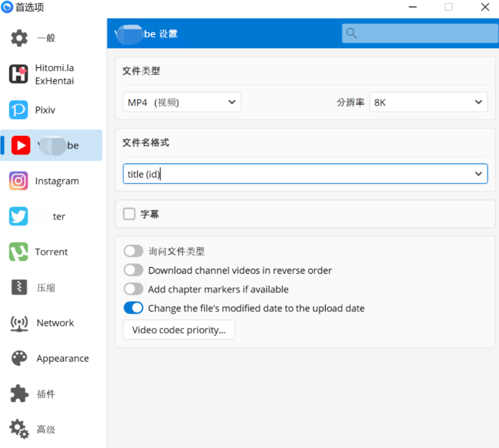Toggle Download channel videos in reverse order

coord(134,270)
